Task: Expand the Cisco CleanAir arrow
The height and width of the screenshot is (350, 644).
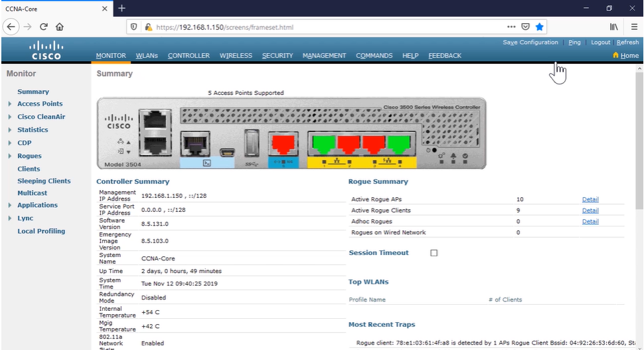Action: (x=10, y=117)
